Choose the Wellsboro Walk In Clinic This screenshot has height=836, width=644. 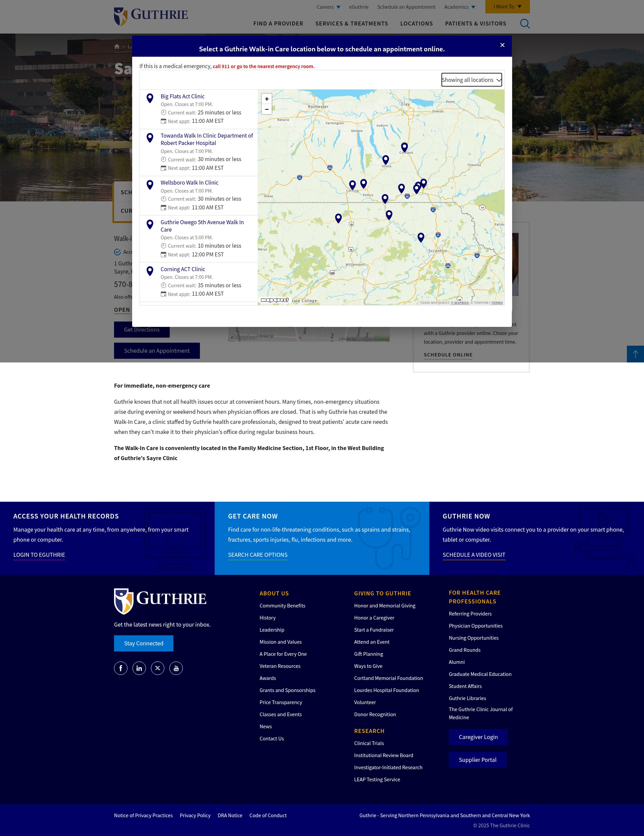click(190, 183)
